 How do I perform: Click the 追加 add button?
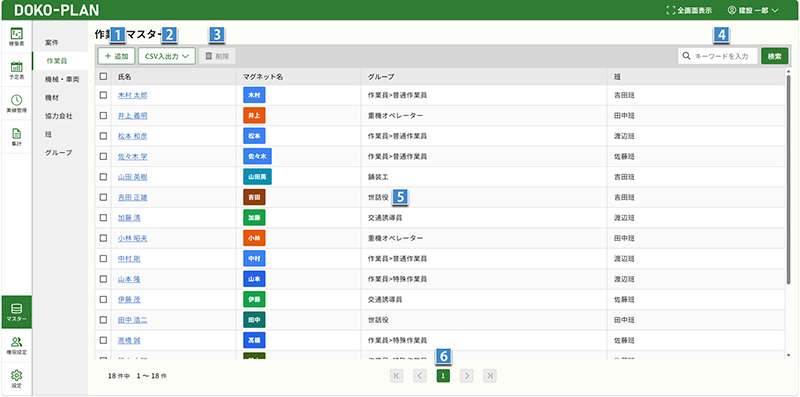pyautogui.click(x=116, y=56)
